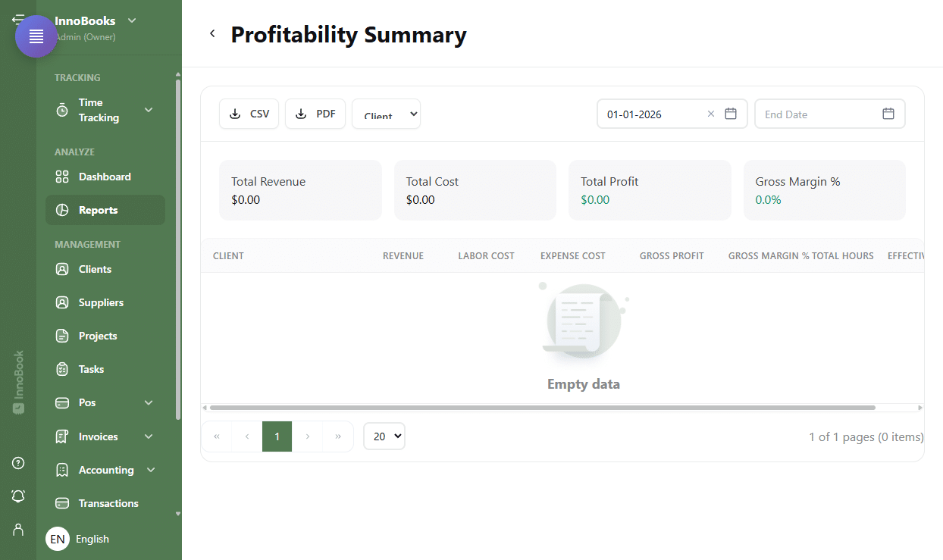Click the English language selector
The width and height of the screenshot is (943, 560).
92,539
